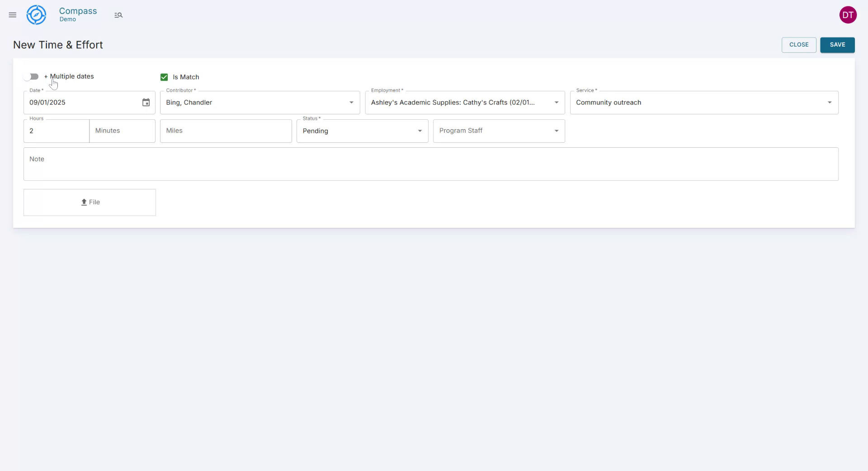The height and width of the screenshot is (471, 868).
Task: Expand the Employment selection list
Action: [556, 103]
